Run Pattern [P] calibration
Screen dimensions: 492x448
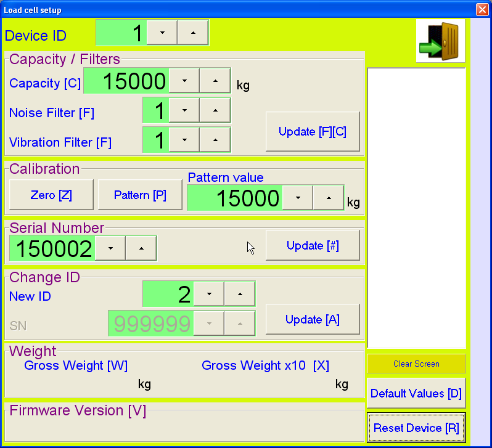click(140, 195)
